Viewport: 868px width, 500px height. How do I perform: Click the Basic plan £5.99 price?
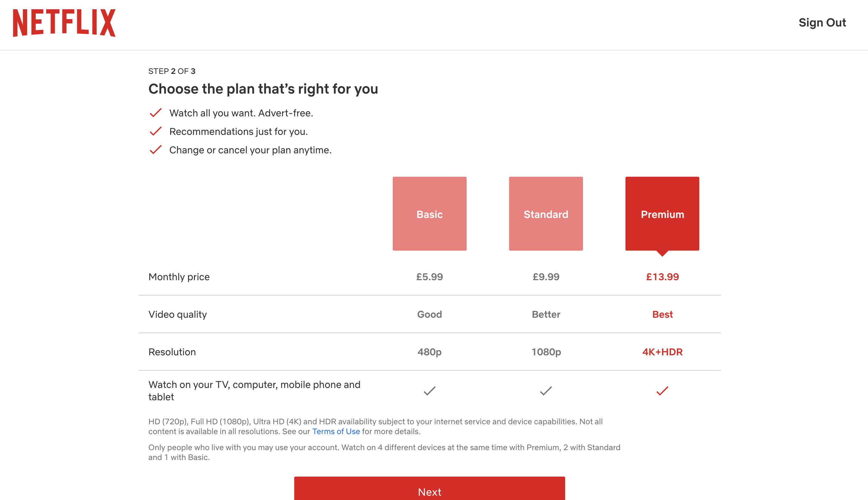click(429, 277)
